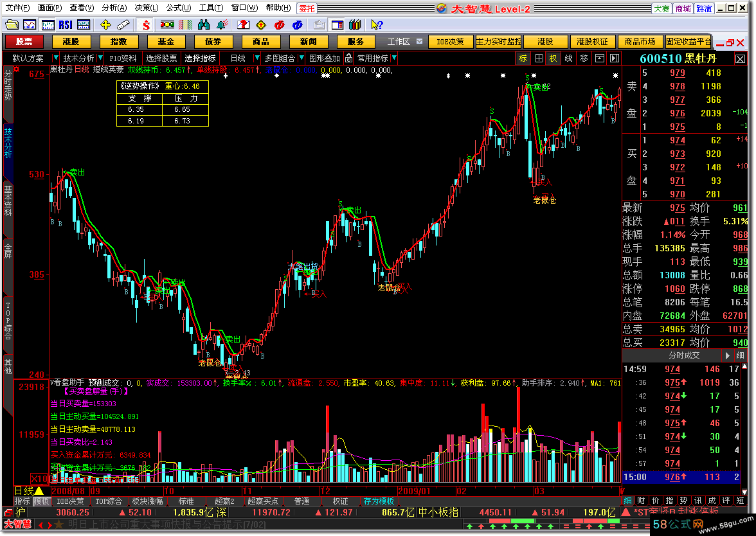This screenshot has width=756, height=536.
Task: Open the colored books library icon
Action: 355,24
